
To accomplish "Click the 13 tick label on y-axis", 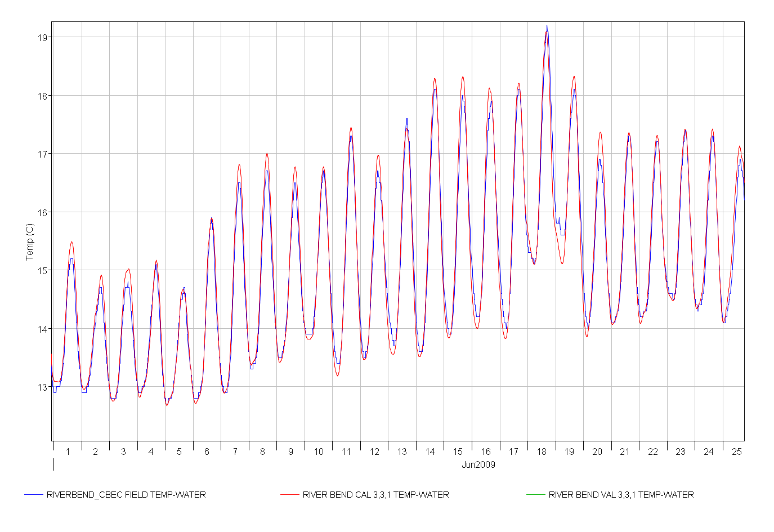I will (42, 387).
